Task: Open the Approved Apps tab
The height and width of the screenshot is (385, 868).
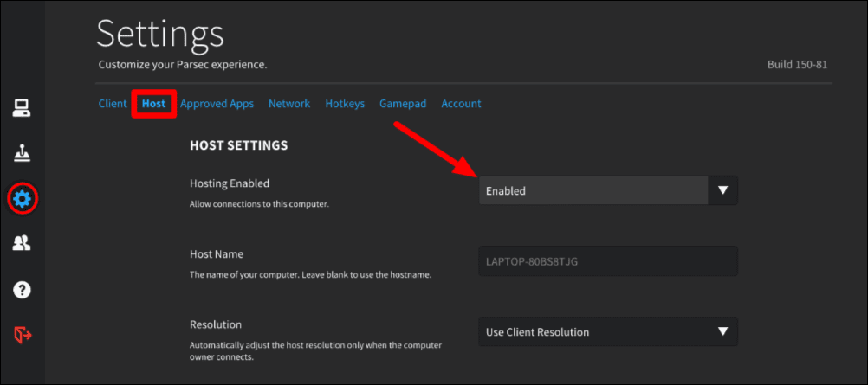Action: pos(217,104)
